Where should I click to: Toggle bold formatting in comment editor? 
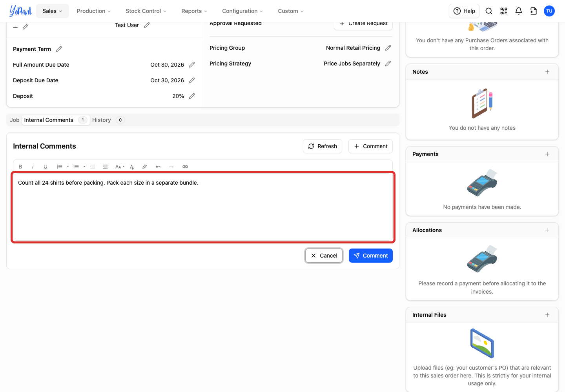pyautogui.click(x=20, y=167)
